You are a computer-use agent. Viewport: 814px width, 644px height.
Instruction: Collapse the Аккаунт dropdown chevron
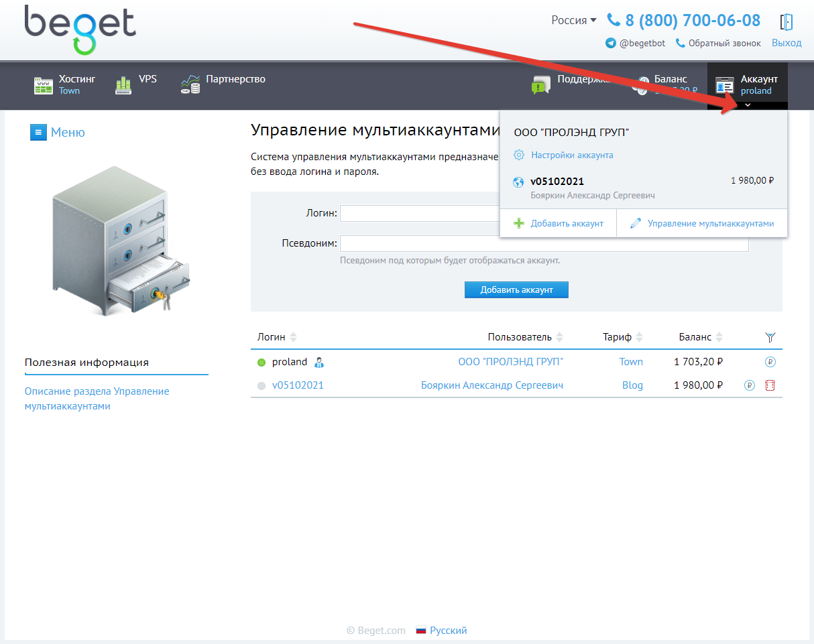[748, 105]
